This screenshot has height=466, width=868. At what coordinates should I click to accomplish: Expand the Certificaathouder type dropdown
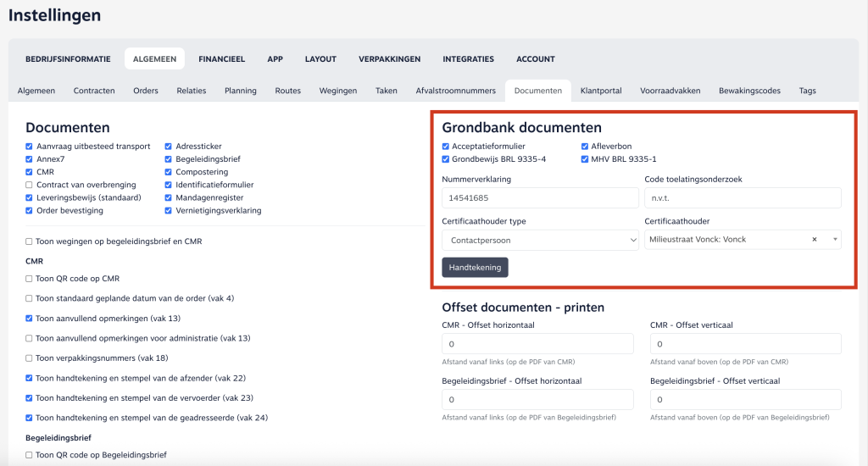tap(540, 241)
